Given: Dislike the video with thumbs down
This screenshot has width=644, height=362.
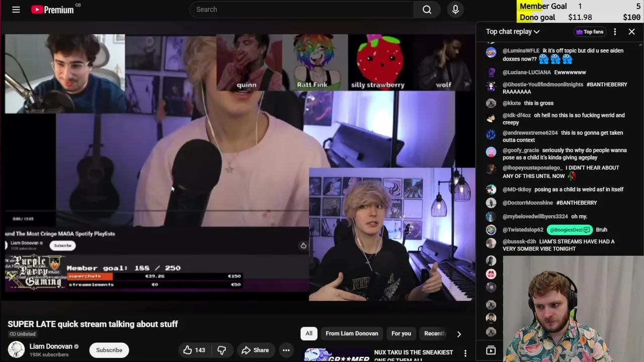Looking at the screenshot, I should 221,350.
